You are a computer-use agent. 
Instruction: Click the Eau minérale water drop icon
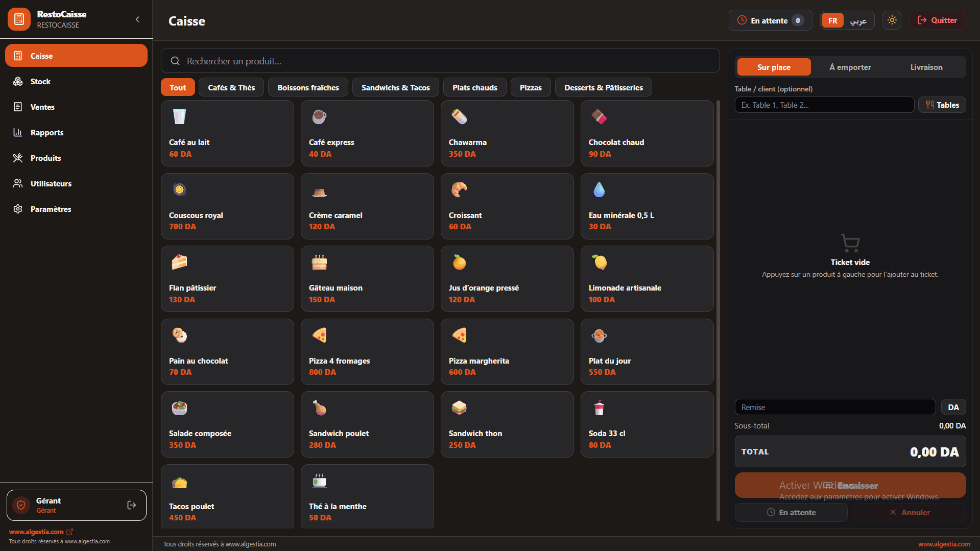click(599, 189)
